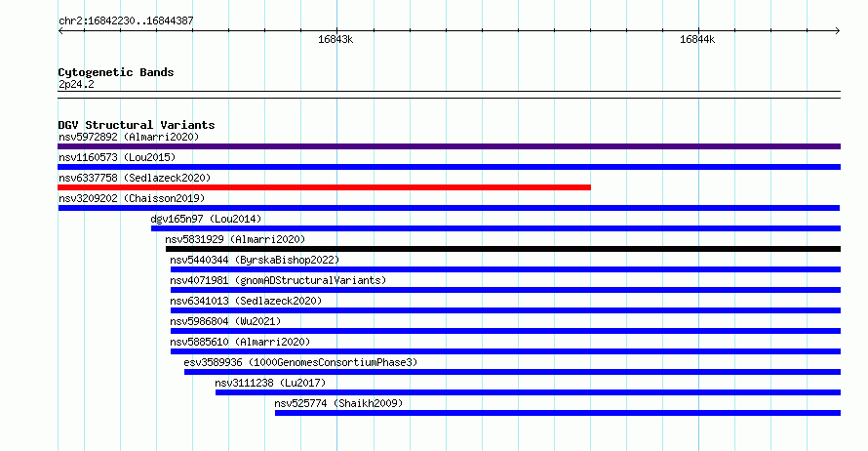Open the nsv4071981 (gnomADStructuralVariants) label
Image resolution: width=868 pixels, height=451 pixels.
point(278,280)
